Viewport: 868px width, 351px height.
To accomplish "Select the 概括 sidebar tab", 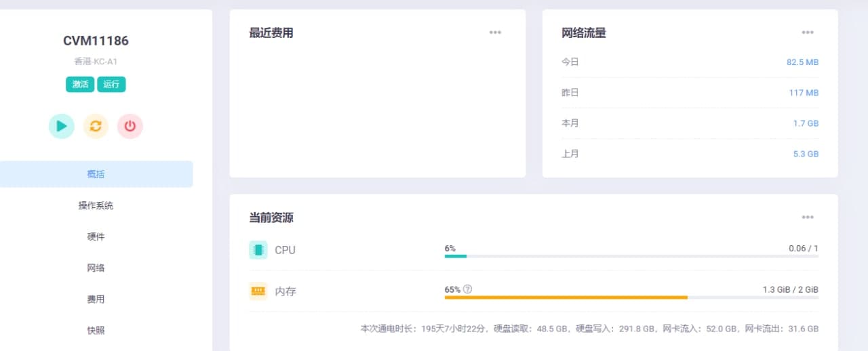I will click(x=96, y=174).
